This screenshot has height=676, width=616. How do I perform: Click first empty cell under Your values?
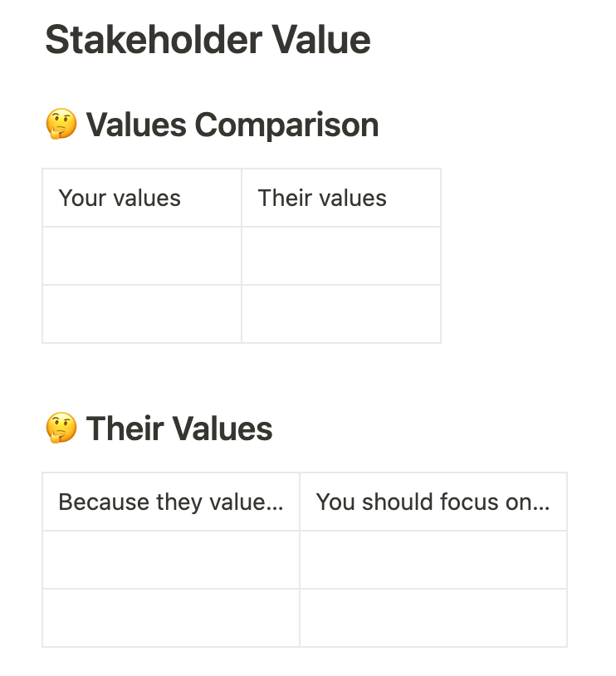coord(142,256)
